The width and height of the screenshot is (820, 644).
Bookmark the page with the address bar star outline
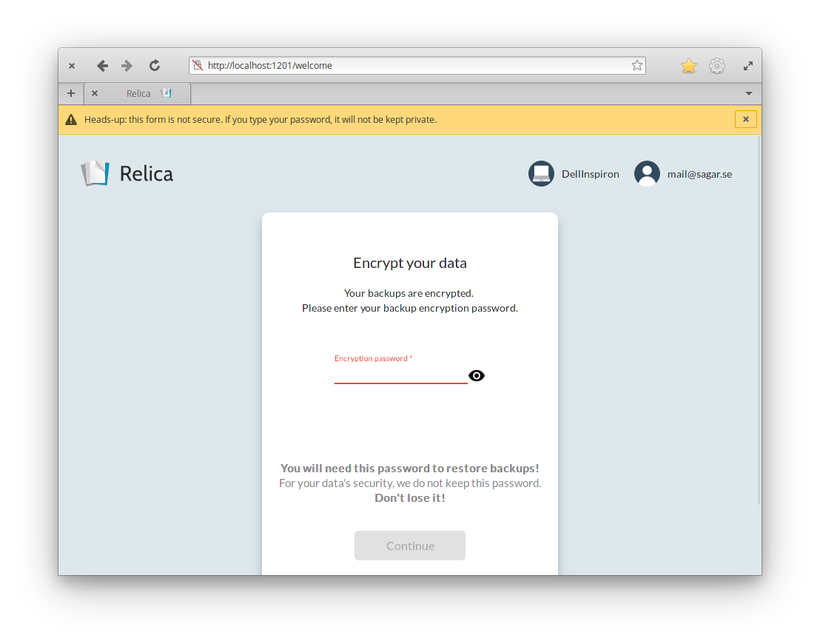click(x=636, y=65)
